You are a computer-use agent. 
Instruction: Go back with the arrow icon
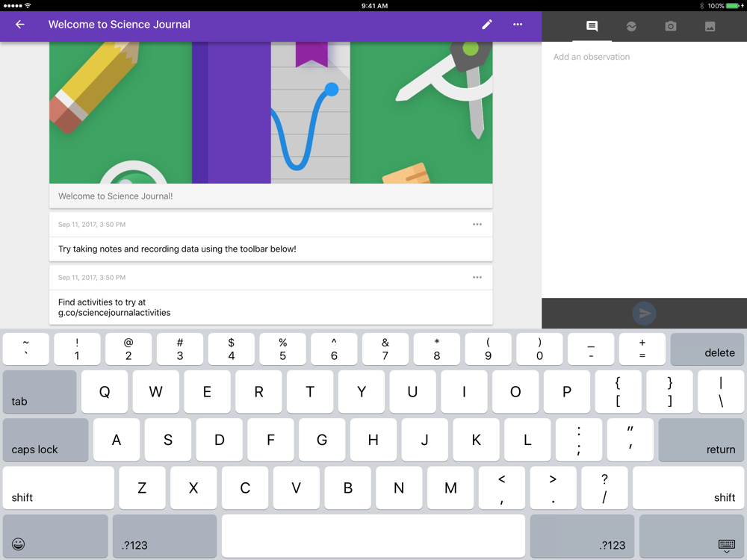tap(20, 25)
